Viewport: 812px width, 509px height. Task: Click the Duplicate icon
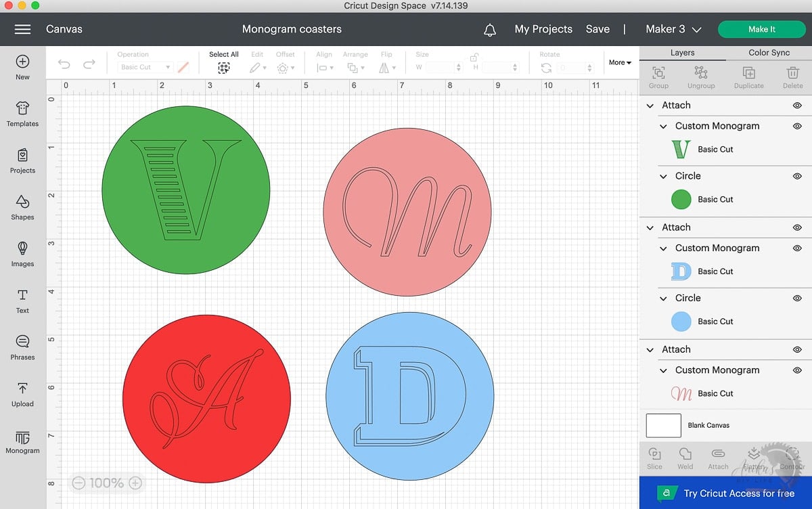click(748, 72)
